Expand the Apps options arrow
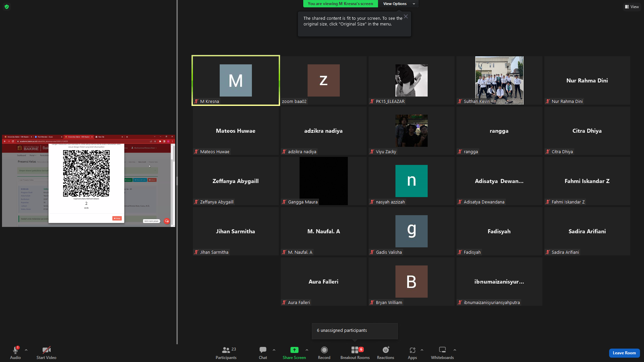The height and width of the screenshot is (362, 644). pyautogui.click(x=422, y=350)
